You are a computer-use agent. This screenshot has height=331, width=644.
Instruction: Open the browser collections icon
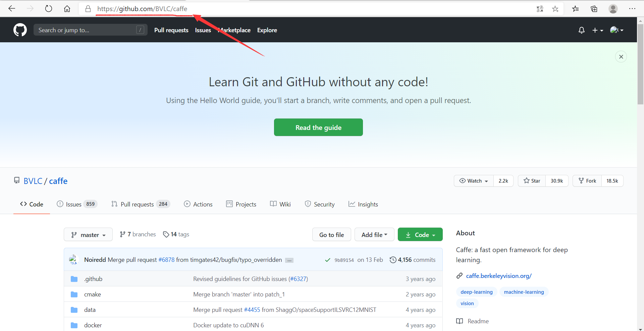pyautogui.click(x=594, y=9)
